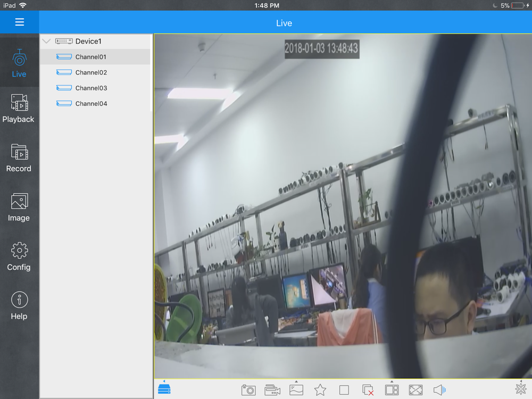Start recording with the camcorder icon
Image resolution: width=532 pixels, height=399 pixels.
pos(272,390)
